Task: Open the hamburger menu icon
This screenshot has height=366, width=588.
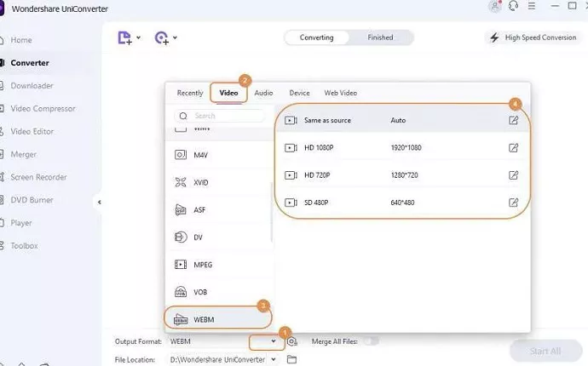Action: (x=532, y=6)
